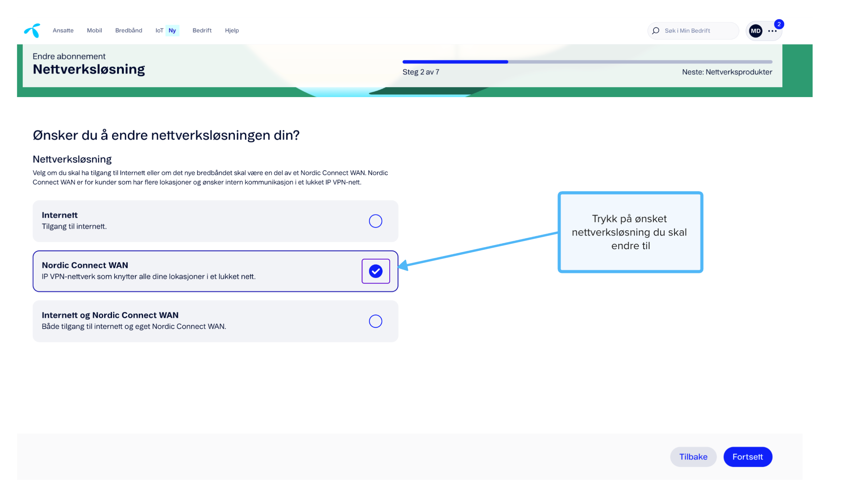The width and height of the screenshot is (858, 504).
Task: Click the Både tilgang til internett description
Action: coord(134,327)
